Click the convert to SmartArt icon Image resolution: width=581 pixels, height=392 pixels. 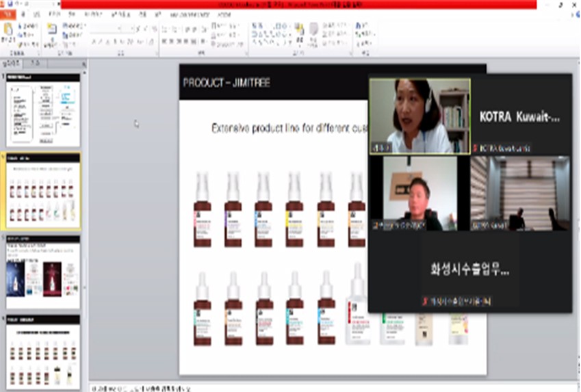[214, 44]
